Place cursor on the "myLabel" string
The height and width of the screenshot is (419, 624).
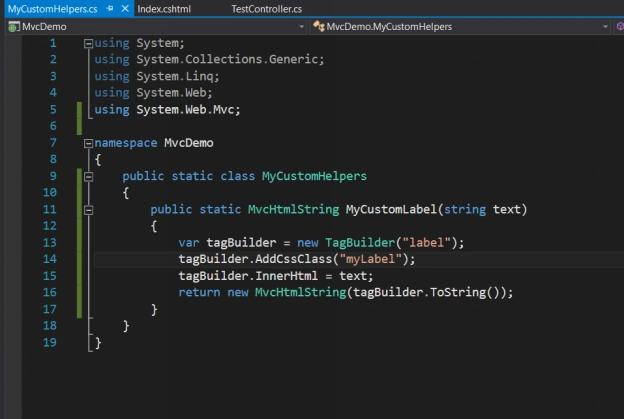[371, 259]
